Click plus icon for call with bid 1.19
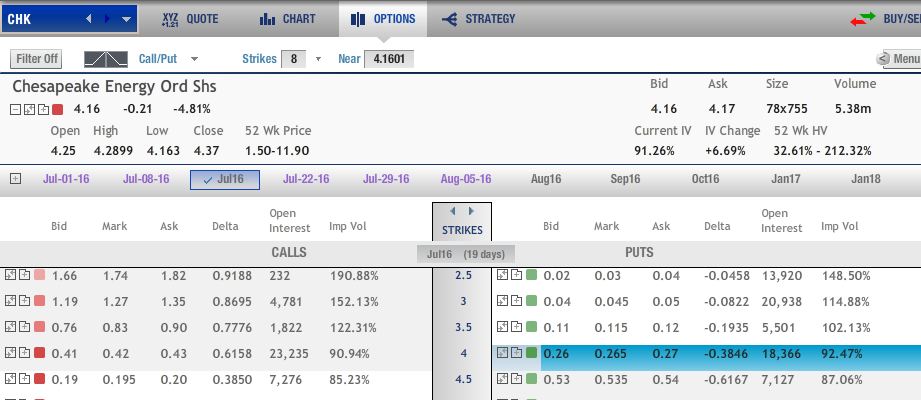The width and height of the screenshot is (921, 400). pyautogui.click(x=24, y=301)
